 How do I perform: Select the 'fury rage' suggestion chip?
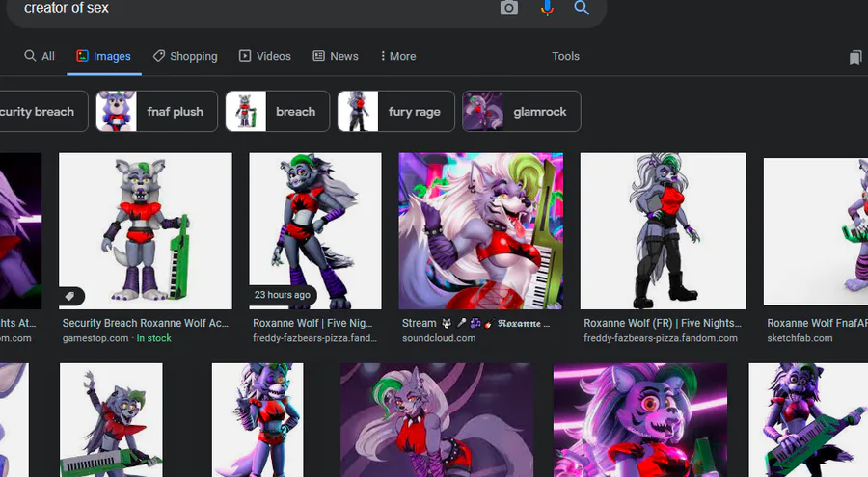pos(395,111)
